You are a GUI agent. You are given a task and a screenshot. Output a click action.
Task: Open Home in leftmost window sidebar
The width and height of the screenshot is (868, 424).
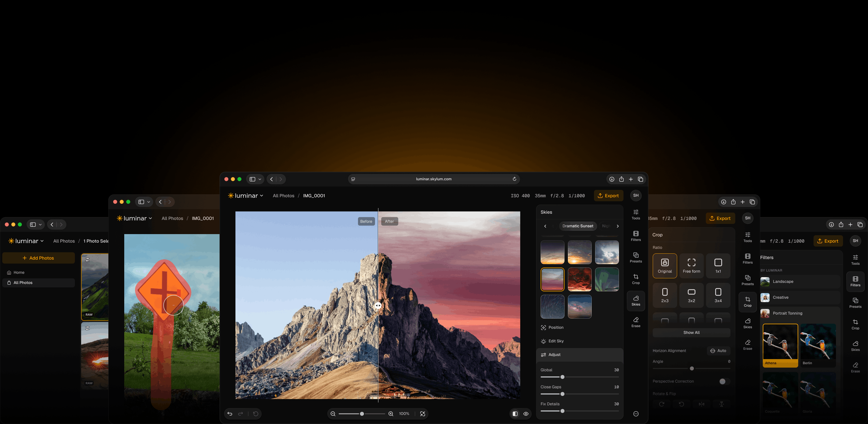pos(38,272)
